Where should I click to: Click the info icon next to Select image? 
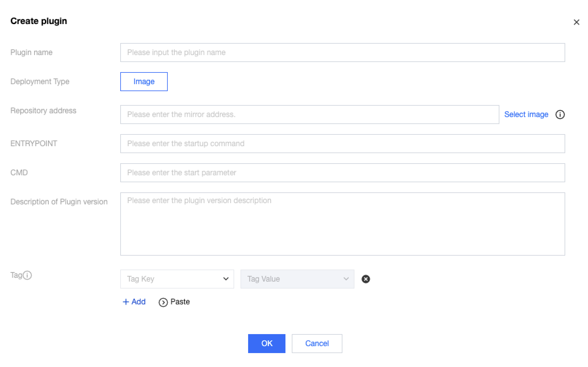(x=560, y=115)
